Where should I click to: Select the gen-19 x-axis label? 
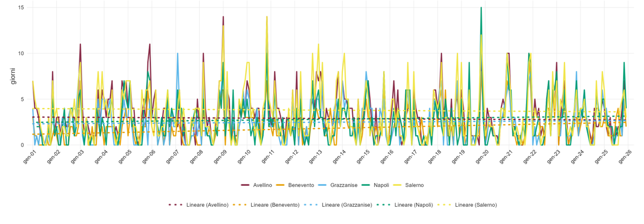[x=459, y=156]
